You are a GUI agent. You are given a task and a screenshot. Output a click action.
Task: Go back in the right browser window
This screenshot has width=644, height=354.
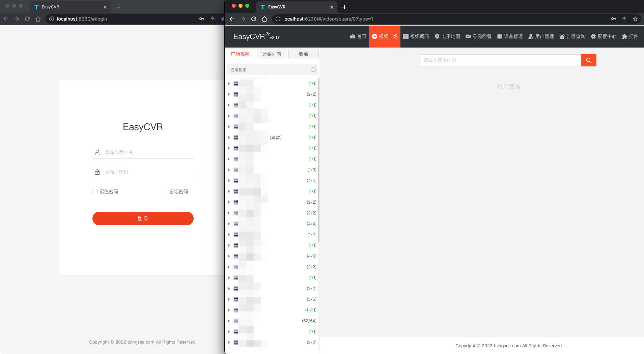pos(232,19)
